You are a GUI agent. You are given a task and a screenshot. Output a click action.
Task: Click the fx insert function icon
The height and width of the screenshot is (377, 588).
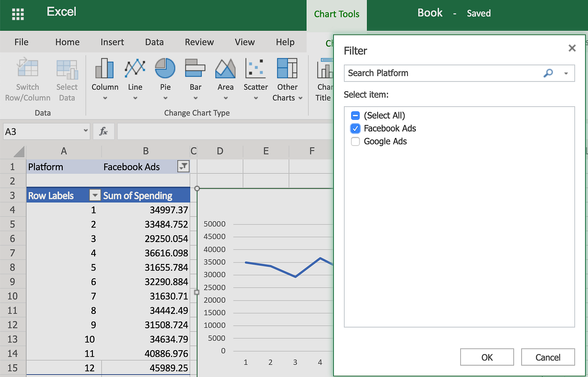[x=103, y=132]
